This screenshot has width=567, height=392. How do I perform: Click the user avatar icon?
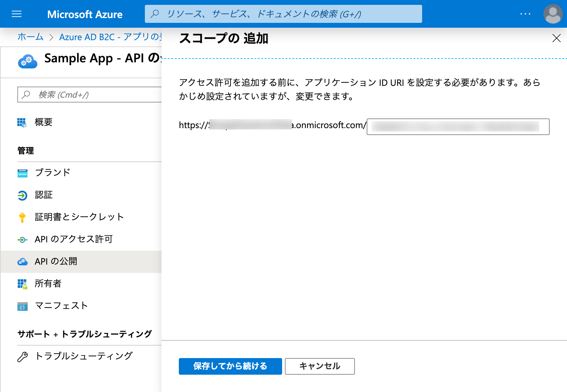click(x=553, y=14)
